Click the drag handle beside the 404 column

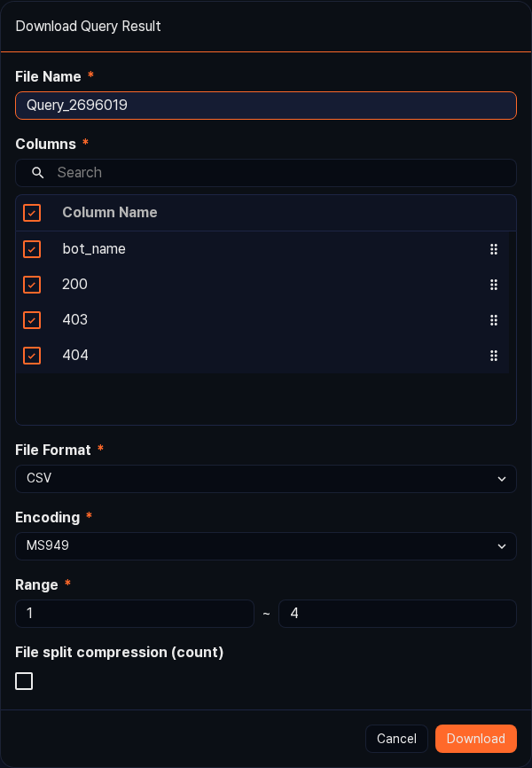coord(494,356)
